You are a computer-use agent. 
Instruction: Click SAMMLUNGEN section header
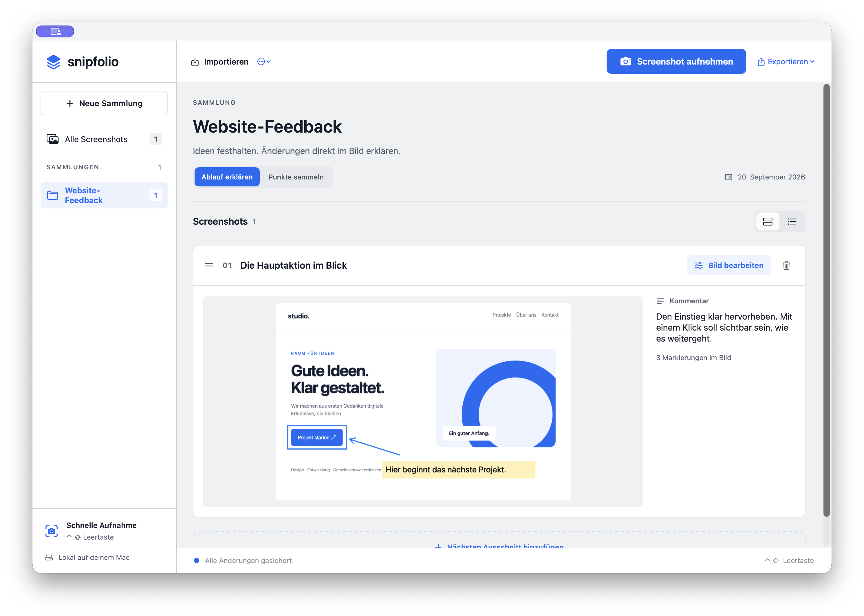click(x=72, y=167)
